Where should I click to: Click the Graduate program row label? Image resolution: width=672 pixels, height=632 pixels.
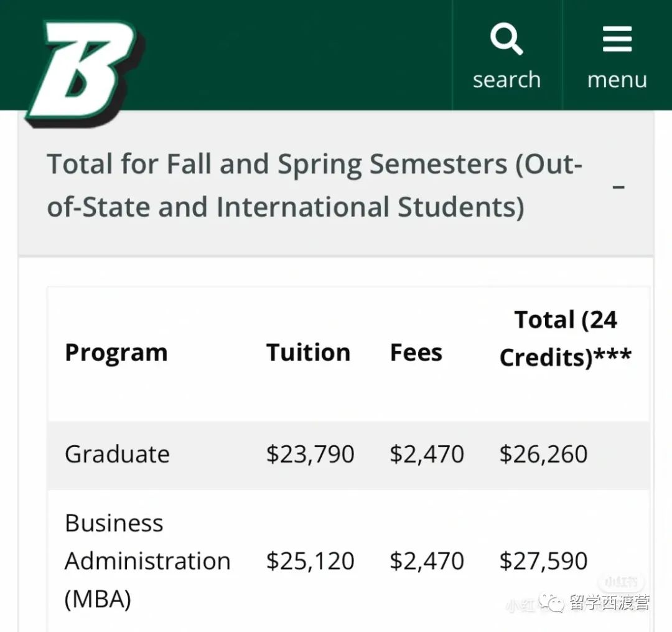pyautogui.click(x=117, y=454)
